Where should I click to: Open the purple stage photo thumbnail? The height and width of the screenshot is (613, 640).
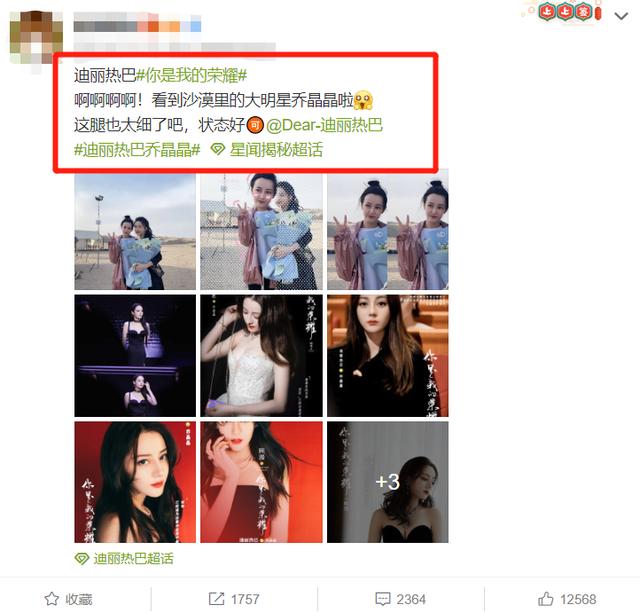(135, 355)
